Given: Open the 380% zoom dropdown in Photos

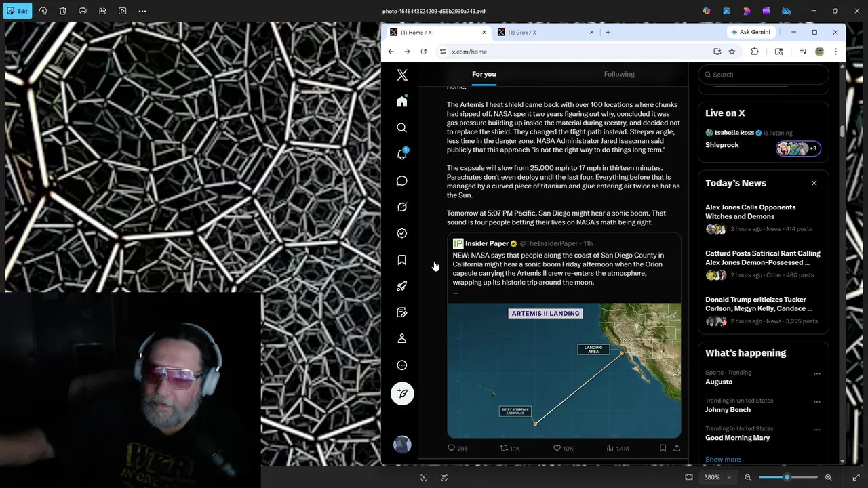Looking at the screenshot, I should pos(717,477).
